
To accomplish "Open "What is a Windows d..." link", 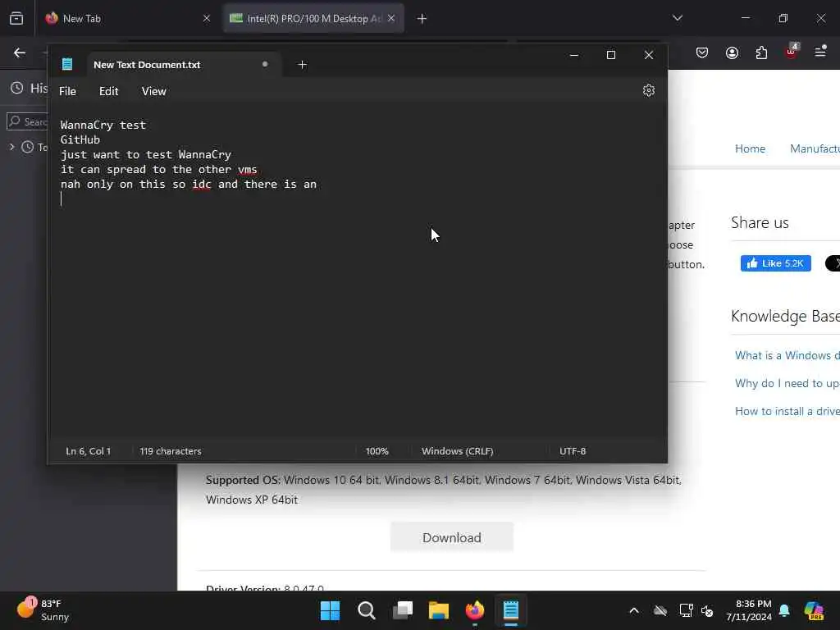I will click(787, 355).
